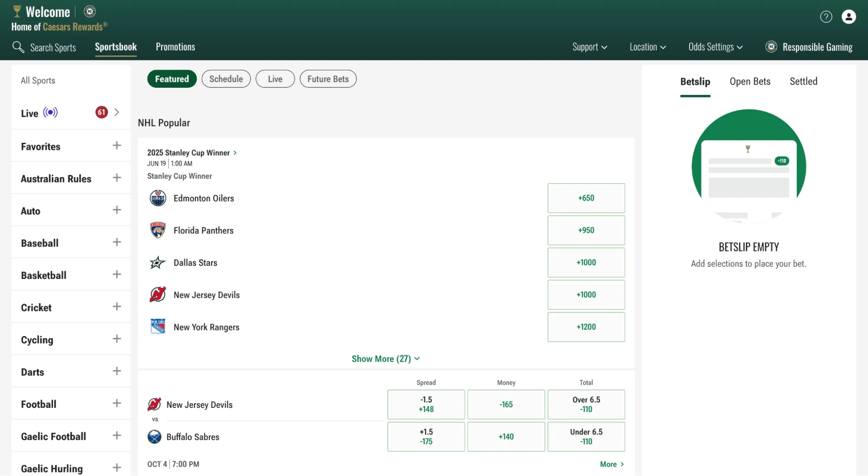Click the round emblem beside Welcome
868x476 pixels.
coord(90,11)
